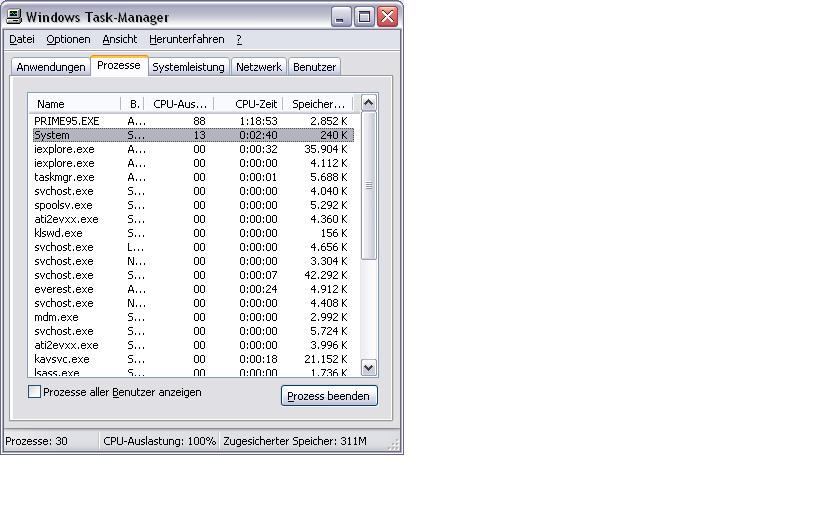Screen dimensions: 840x525
Task: Click the 2.852 K memory value
Action: point(329,121)
